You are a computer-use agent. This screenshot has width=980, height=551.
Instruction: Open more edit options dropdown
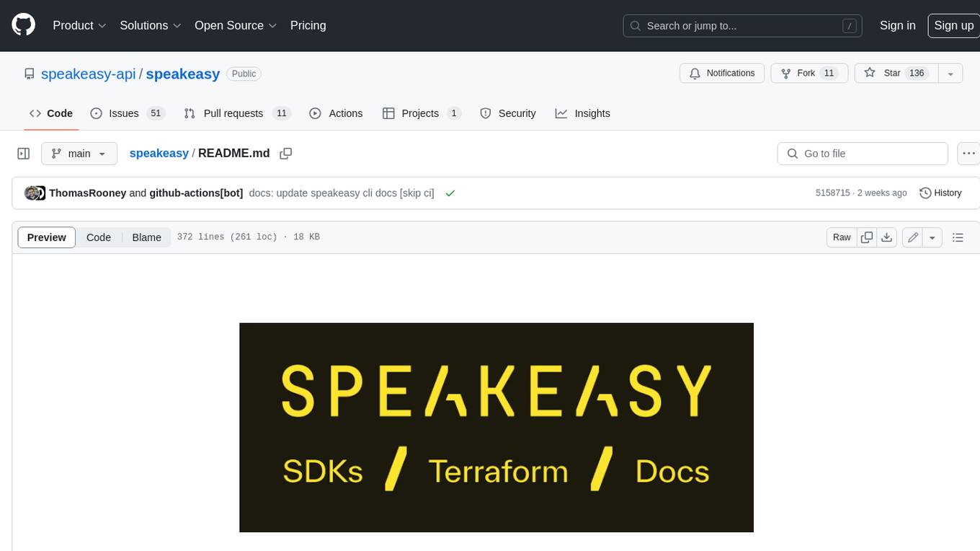click(x=932, y=237)
